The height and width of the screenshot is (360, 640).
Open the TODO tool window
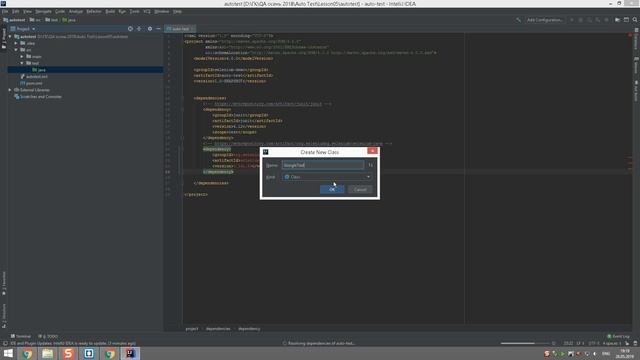(48, 336)
